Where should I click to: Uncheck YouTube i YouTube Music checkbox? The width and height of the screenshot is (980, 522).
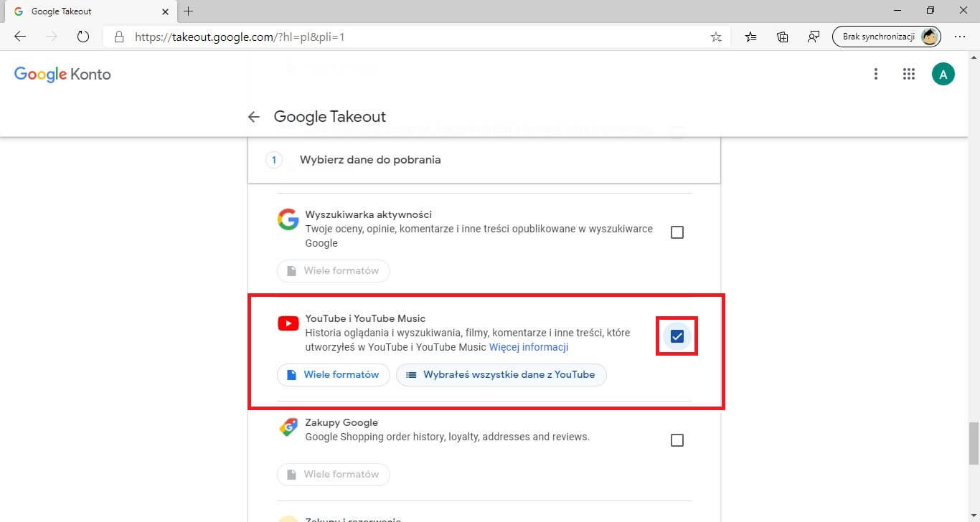coord(677,336)
